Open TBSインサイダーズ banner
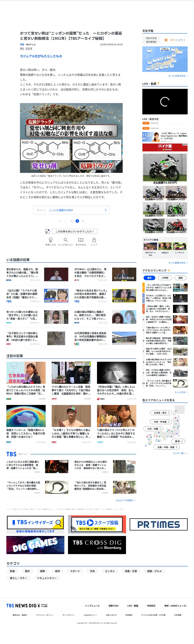 coord(35,524)
